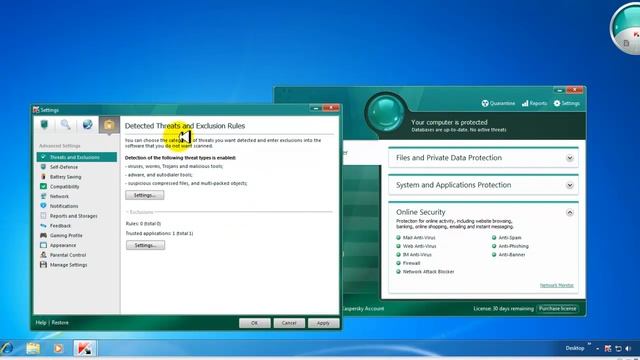Open Exclusions Settings button

pos(145,245)
